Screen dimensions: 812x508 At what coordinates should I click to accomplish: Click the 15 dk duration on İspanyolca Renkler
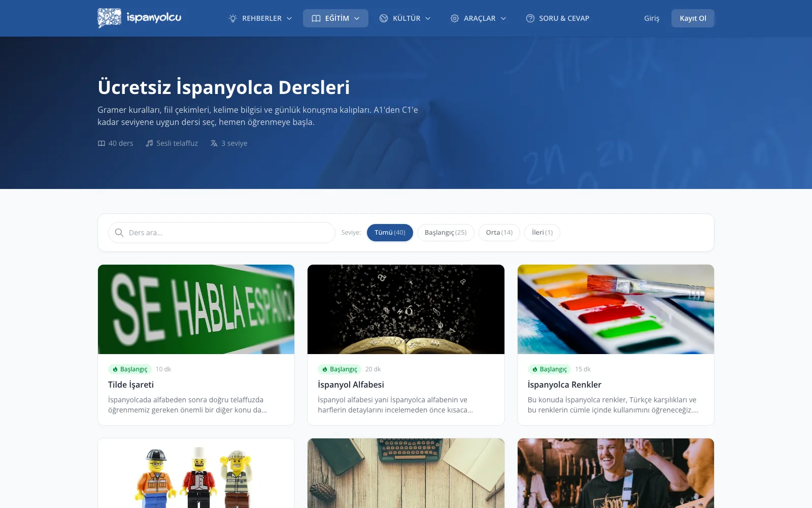[583, 369]
